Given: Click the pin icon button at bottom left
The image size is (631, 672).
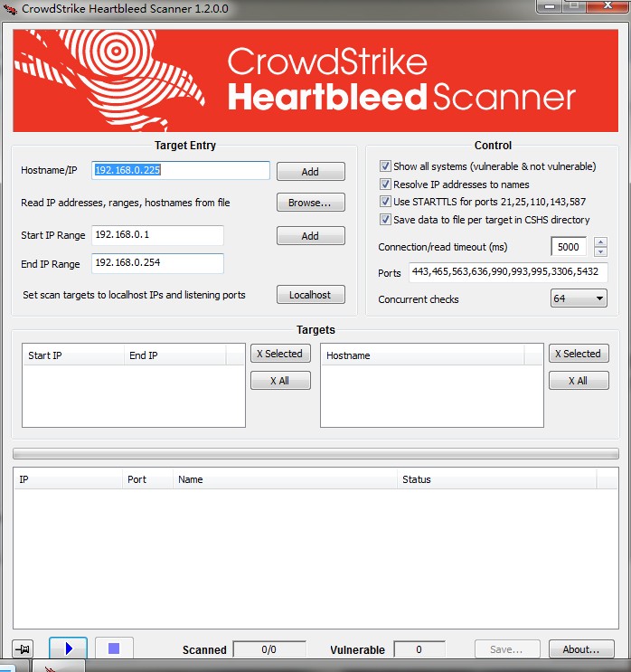Looking at the screenshot, I should tap(23, 649).
